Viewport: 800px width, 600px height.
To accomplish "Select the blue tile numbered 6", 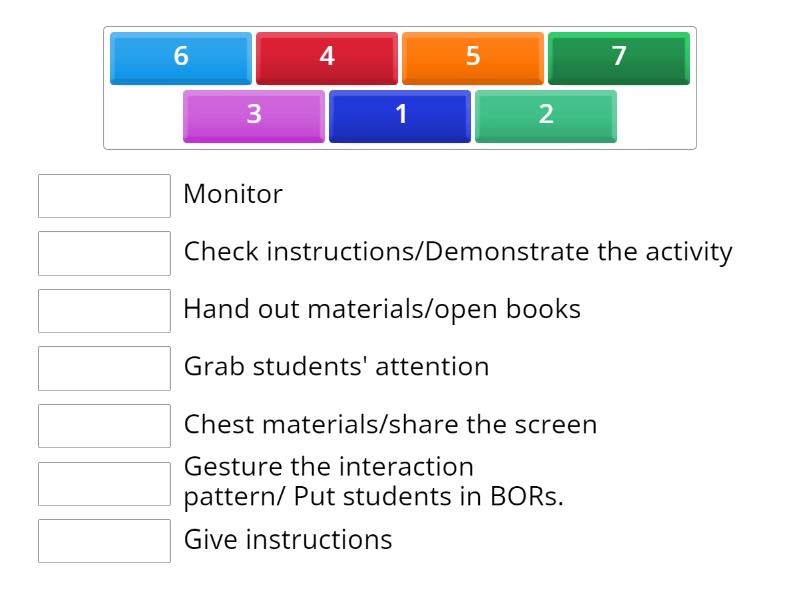I will point(180,58).
